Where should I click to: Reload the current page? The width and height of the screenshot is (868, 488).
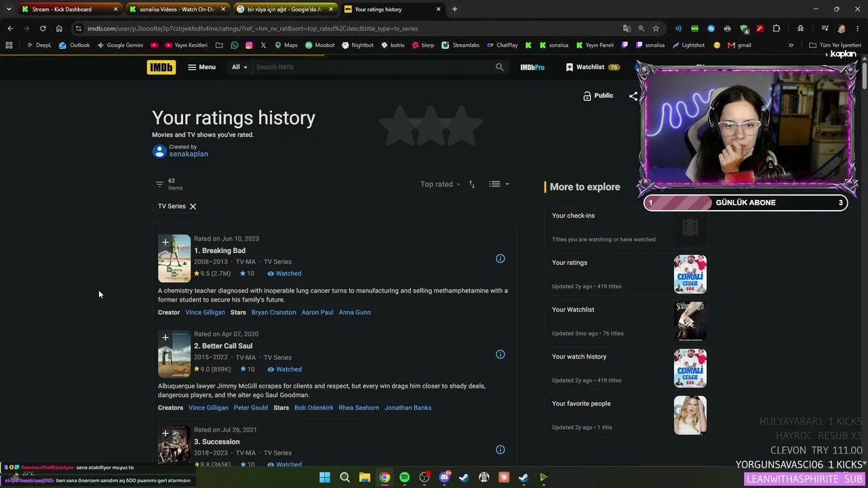(43, 28)
